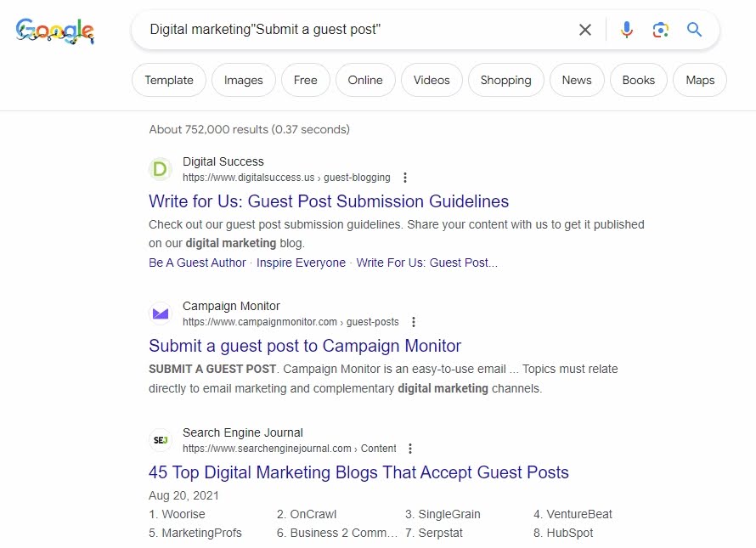Open 45 Top Digital Marketing Blogs article
The image size is (756, 548).
358,472
